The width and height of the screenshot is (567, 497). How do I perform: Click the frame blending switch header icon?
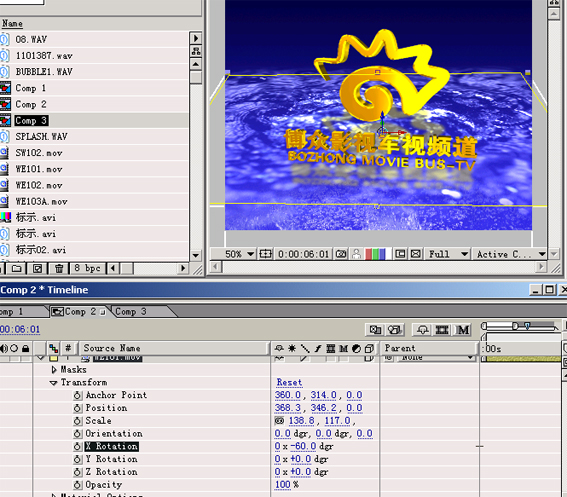(x=331, y=348)
